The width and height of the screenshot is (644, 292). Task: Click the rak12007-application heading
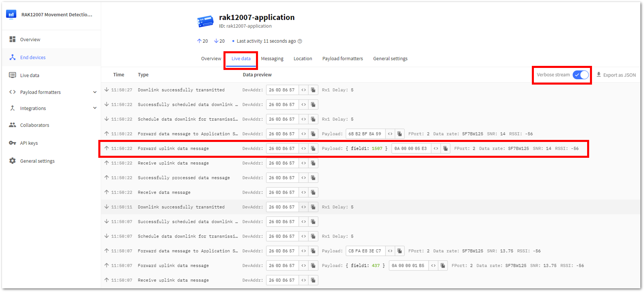257,17
